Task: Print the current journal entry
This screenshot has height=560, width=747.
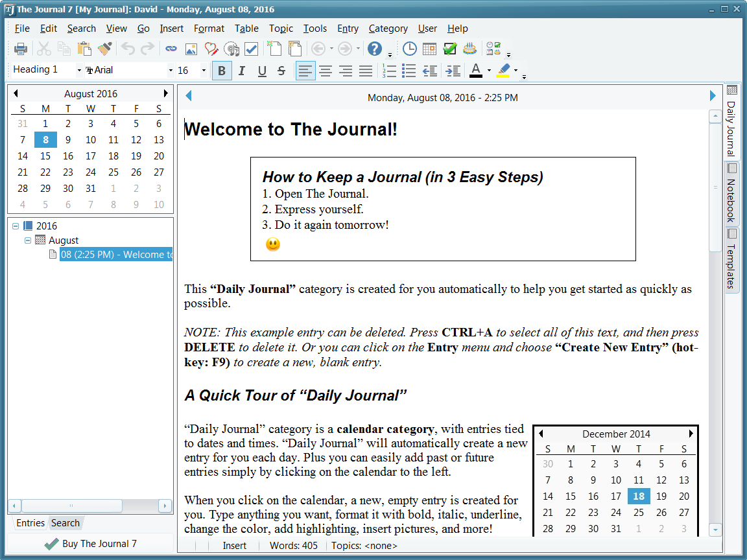Action: 19,49
